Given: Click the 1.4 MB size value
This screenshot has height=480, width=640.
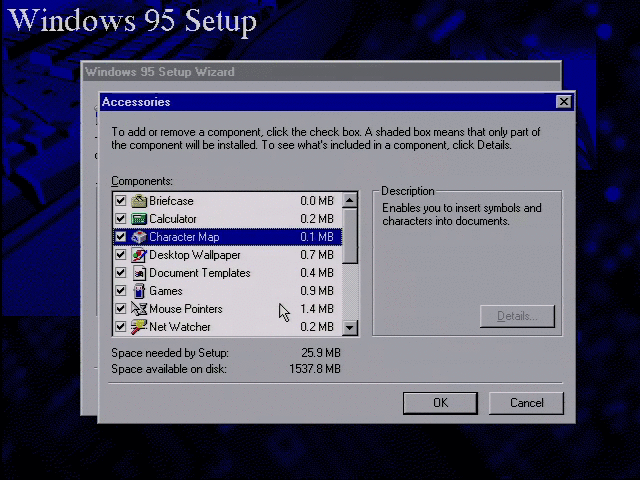Looking at the screenshot, I should (x=317, y=309).
